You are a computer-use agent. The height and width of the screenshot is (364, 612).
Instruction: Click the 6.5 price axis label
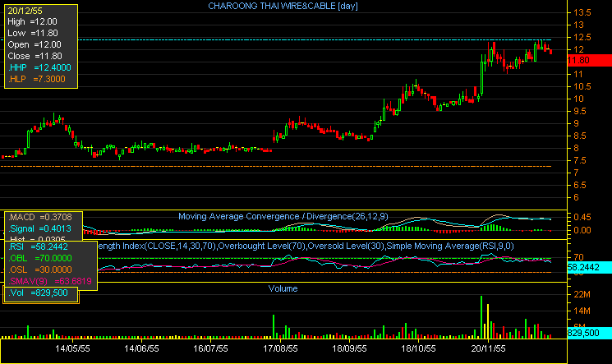point(580,185)
